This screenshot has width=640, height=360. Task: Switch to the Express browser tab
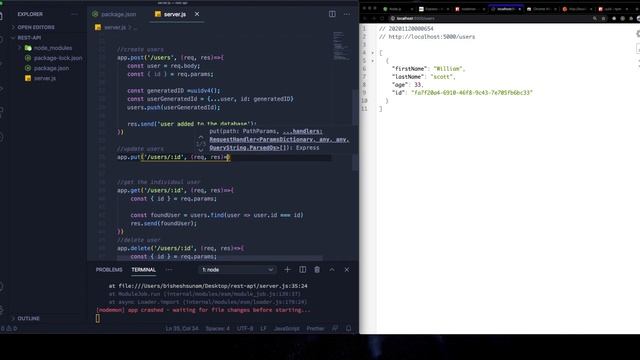coord(433,9)
